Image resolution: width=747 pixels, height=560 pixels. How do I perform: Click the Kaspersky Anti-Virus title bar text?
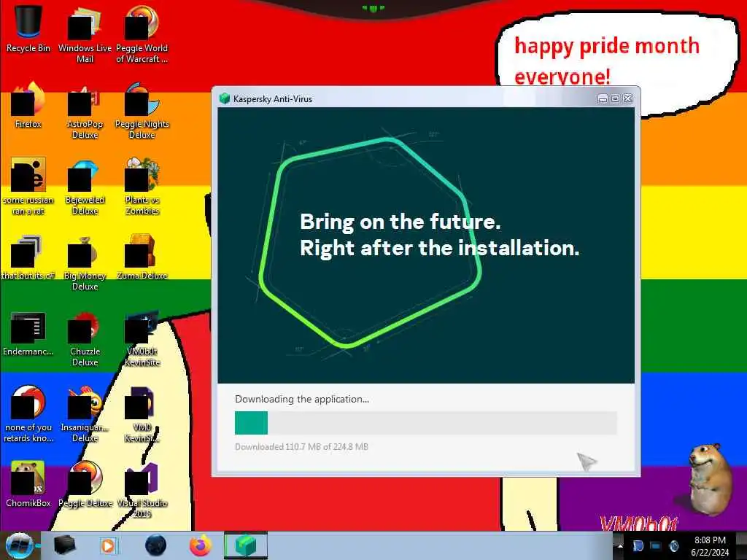(x=273, y=99)
